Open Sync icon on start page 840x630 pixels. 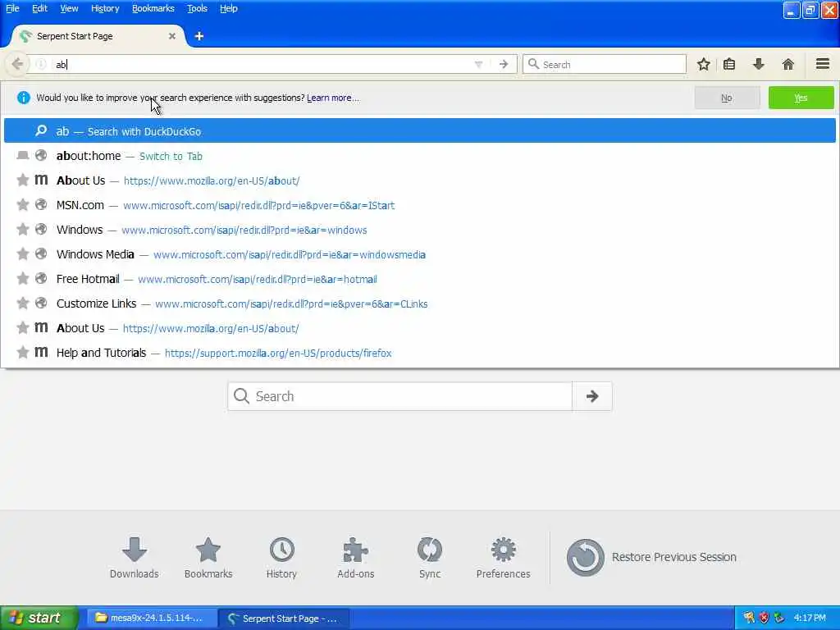coord(430,558)
